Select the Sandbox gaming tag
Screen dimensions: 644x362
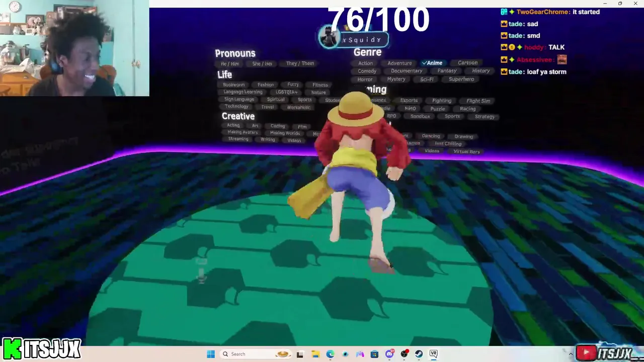click(420, 117)
